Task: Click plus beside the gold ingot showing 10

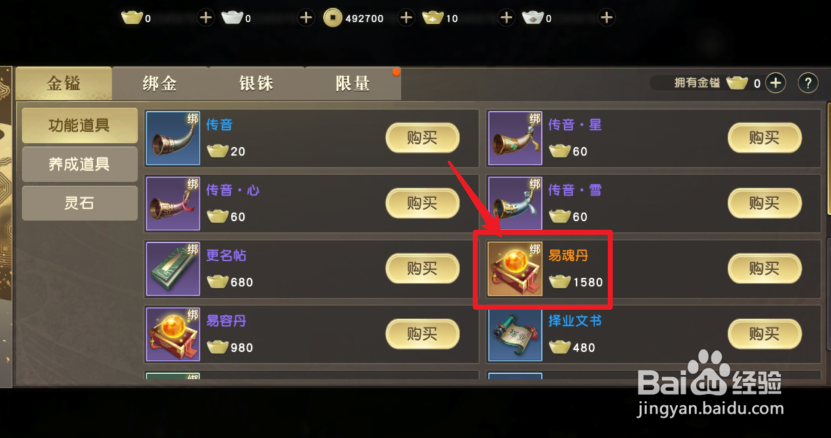Action: point(506,18)
